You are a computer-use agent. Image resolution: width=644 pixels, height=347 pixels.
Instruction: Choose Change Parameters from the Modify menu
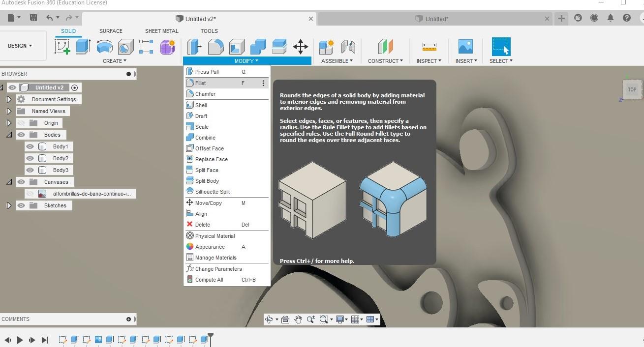click(x=227, y=269)
